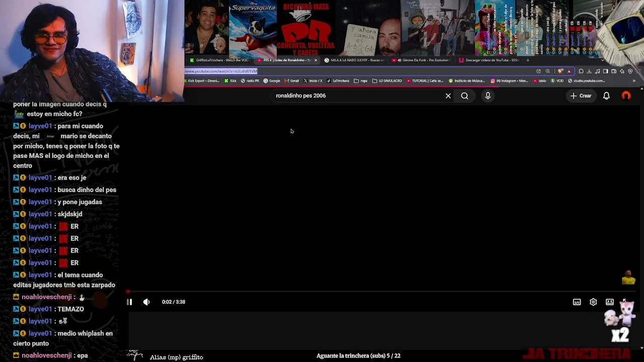Viewport: 644px width, 362px height.
Task: Toggle subtitles on the video player
Action: [577, 302]
